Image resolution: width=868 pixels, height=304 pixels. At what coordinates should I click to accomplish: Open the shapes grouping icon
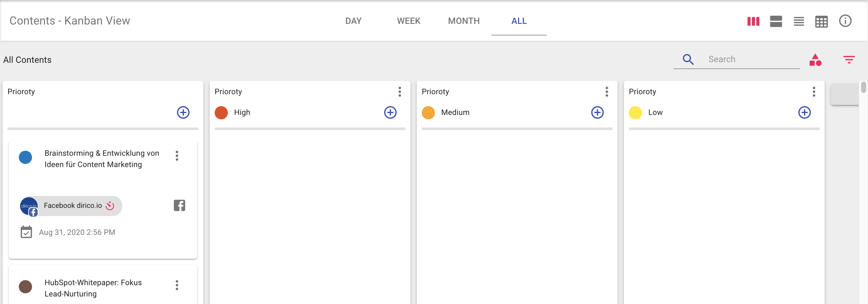tap(815, 60)
